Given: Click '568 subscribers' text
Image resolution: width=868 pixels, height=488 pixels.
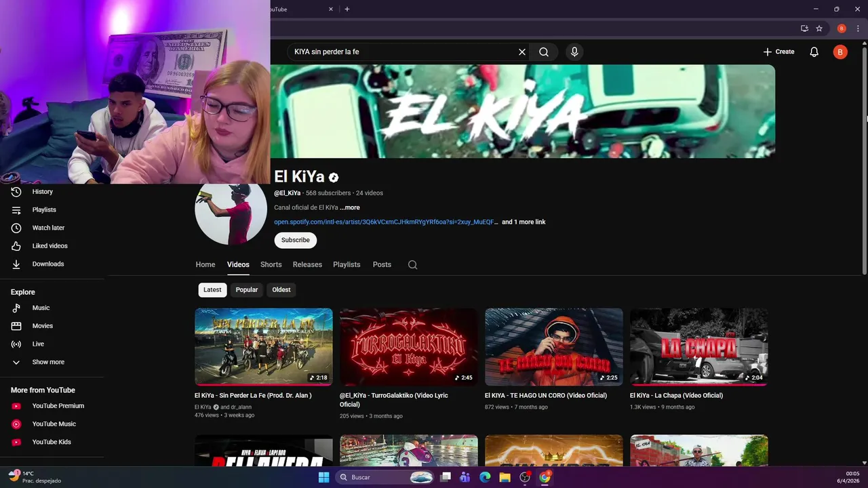Looking at the screenshot, I should click(x=328, y=193).
